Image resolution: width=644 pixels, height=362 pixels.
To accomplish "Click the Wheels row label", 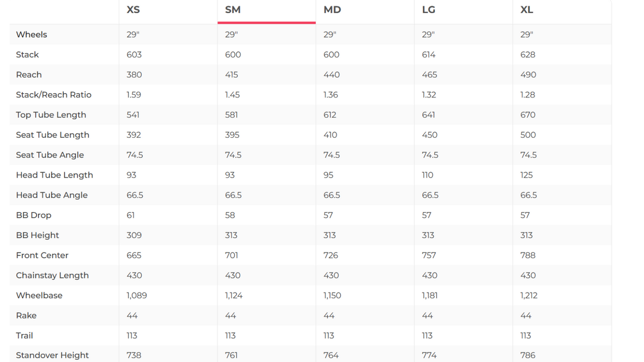I will (31, 34).
